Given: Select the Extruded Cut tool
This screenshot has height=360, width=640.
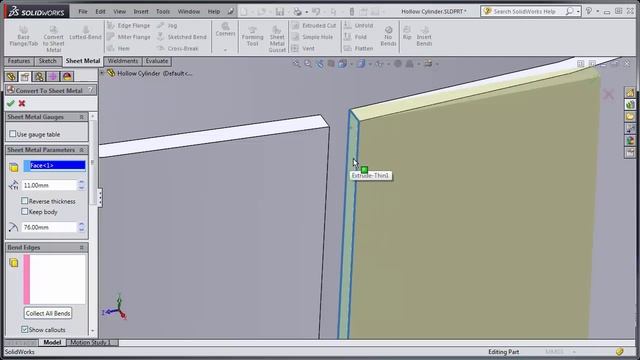Looking at the screenshot, I should (x=313, y=25).
